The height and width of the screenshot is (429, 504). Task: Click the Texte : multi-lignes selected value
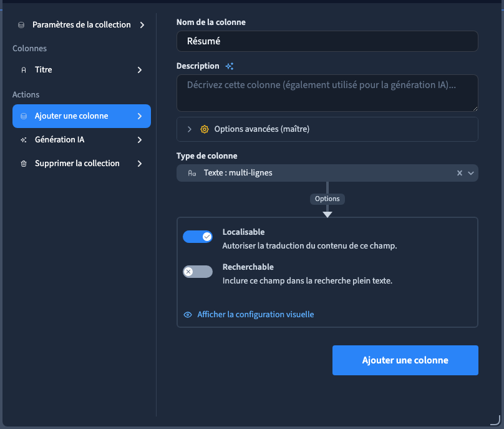pos(238,173)
